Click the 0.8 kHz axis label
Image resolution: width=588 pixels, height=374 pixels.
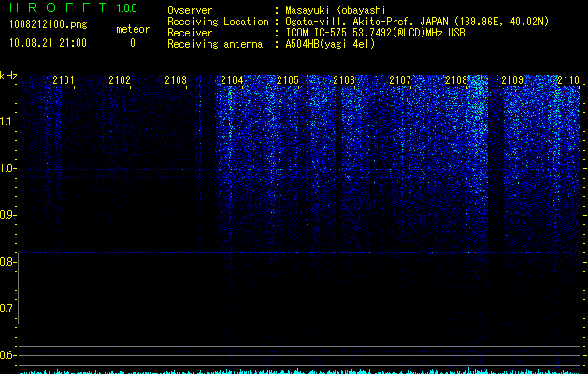point(7,262)
